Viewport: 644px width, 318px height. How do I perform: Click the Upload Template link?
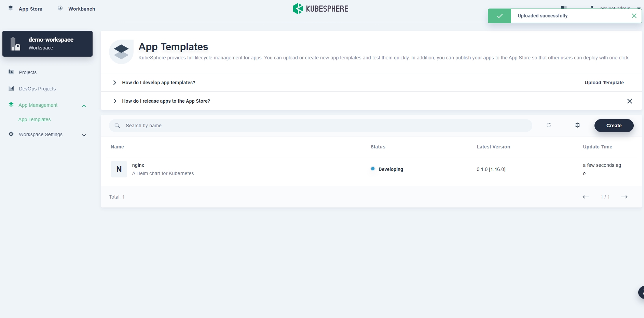click(604, 83)
